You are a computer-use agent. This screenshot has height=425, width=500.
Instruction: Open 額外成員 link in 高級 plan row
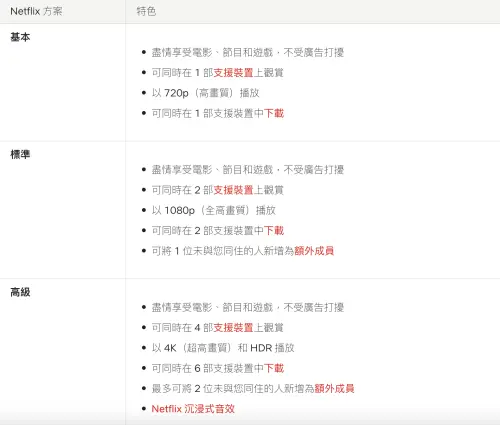[334, 388]
